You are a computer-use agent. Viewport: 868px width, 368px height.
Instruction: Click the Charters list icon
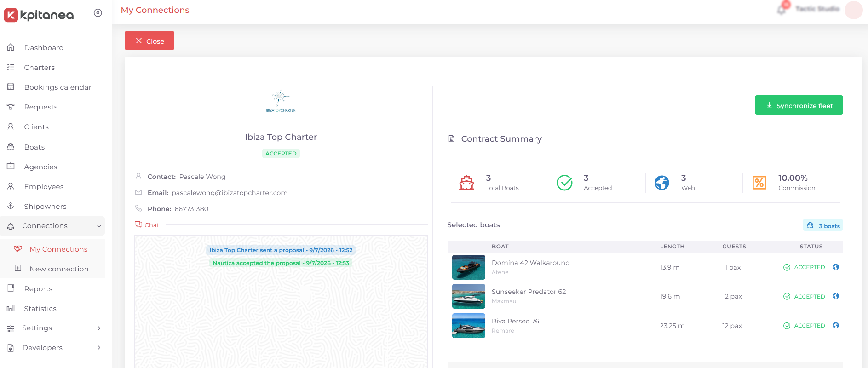(11, 67)
